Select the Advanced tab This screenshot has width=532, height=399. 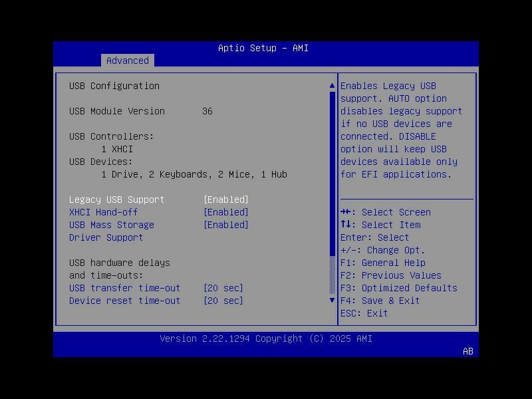127,61
